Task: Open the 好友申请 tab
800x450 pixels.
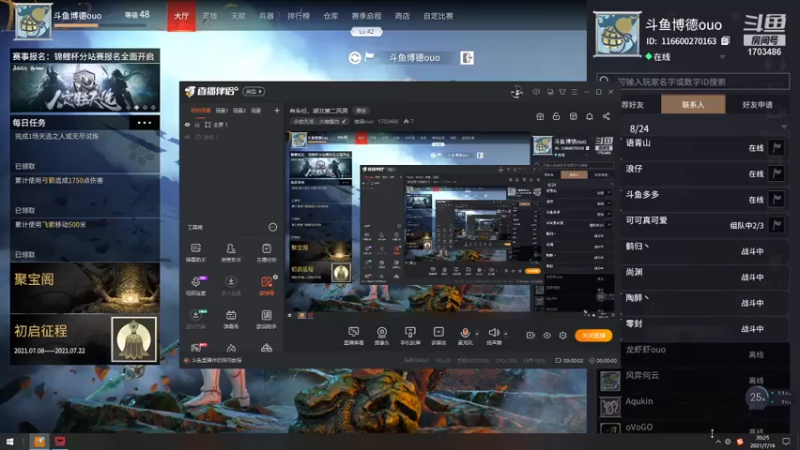Action: (x=757, y=105)
